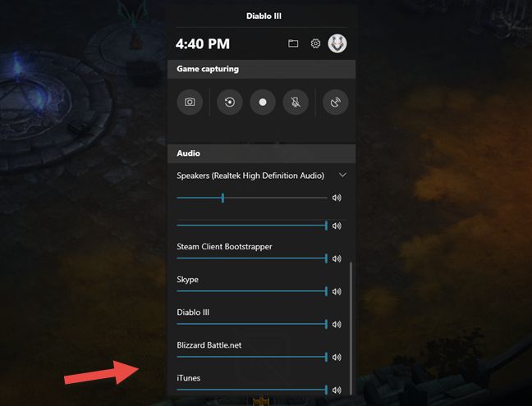This screenshot has width=532, height=406.
Task: Mute Diablo III audio
Action: [337, 324]
